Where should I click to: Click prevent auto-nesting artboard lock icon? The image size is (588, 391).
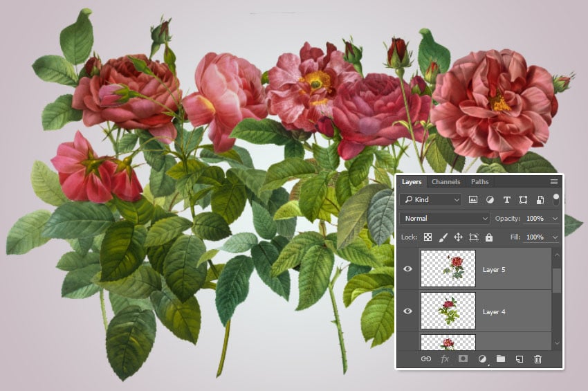point(474,237)
